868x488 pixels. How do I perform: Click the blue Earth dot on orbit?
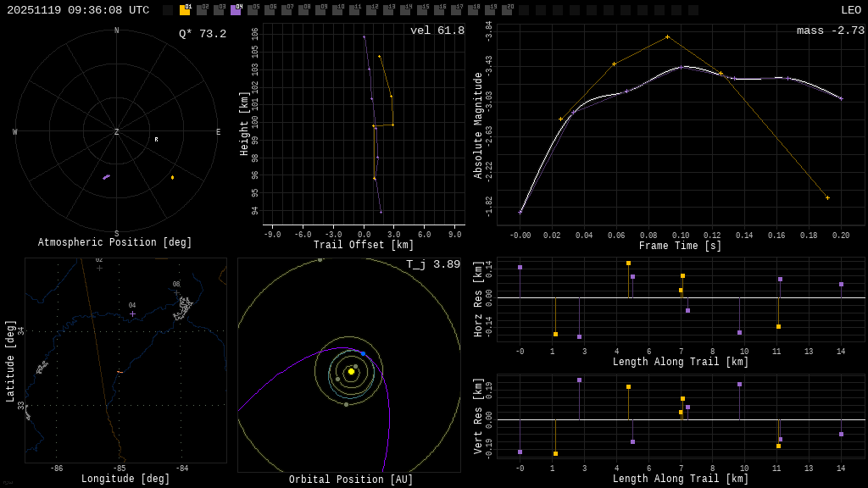[x=363, y=353]
